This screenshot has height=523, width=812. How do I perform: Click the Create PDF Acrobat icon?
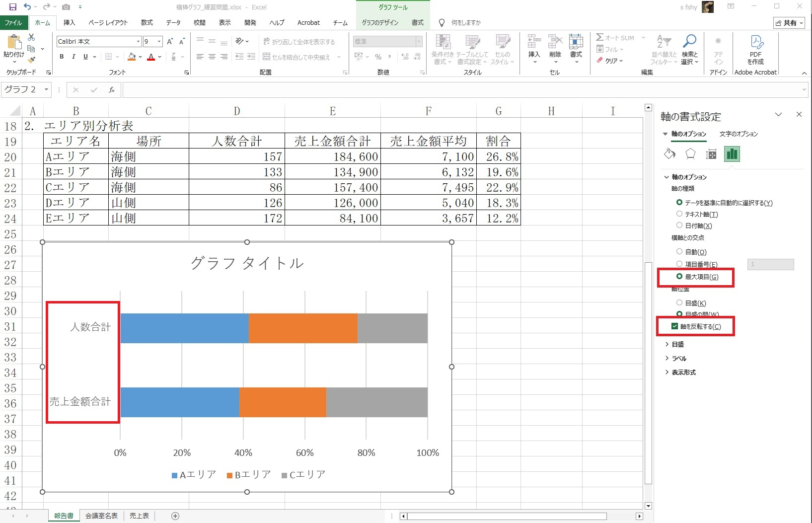[x=756, y=42]
